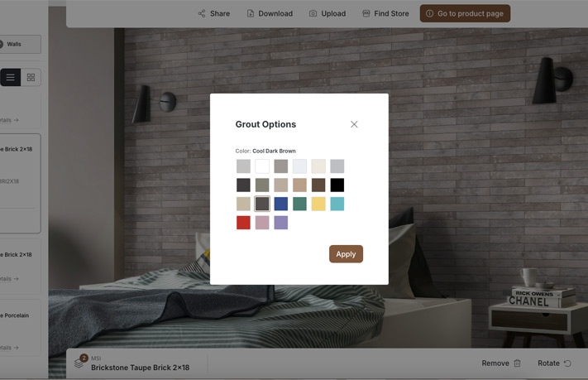
Task: Click the Cool Dark Brown color label
Action: click(x=274, y=151)
